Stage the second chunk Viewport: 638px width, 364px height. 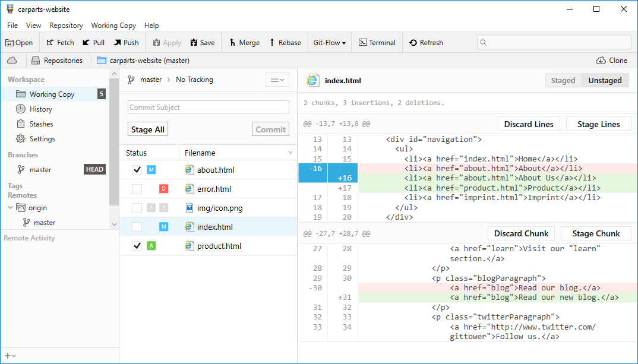596,233
